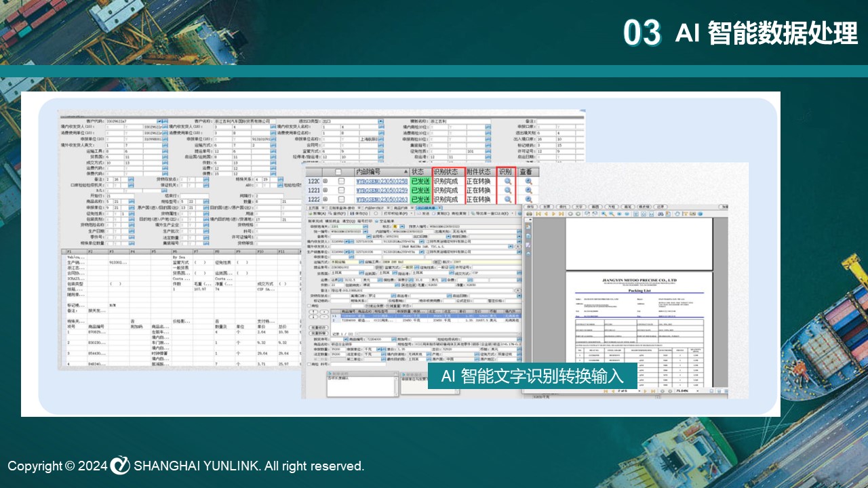868x488 pixels.
Task: Click the 识别 magnifier icon in row 1221
Action: [x=507, y=190]
